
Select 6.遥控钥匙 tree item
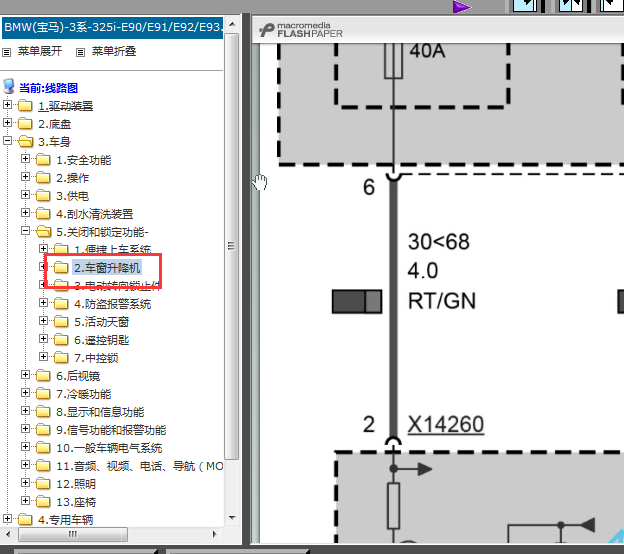[102, 340]
